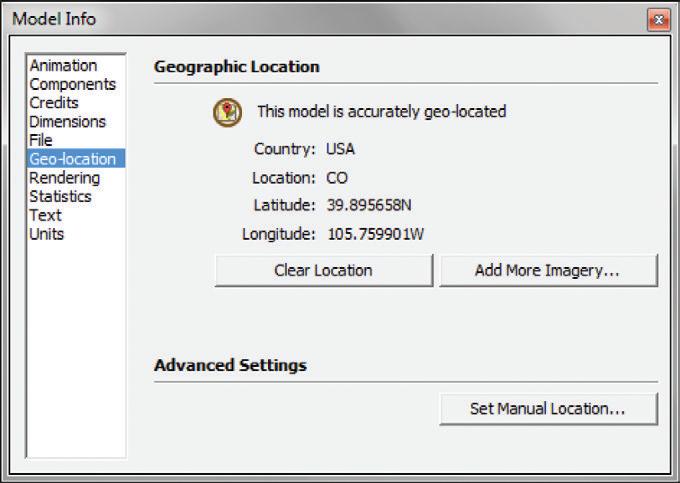Click the accurately geo-located status message
This screenshot has width=680, height=483.
click(382, 111)
